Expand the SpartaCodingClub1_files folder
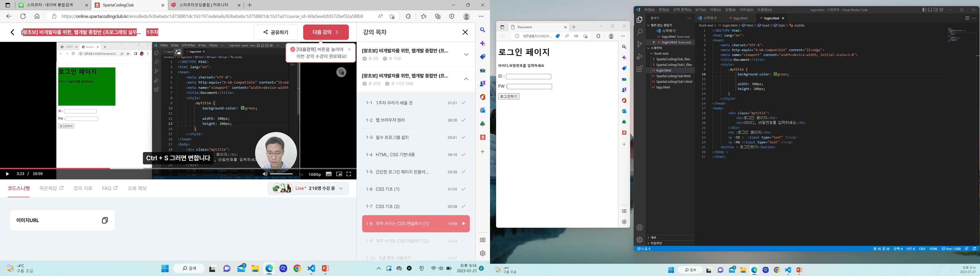Image resolution: width=980 pixels, height=276 pixels. click(670, 65)
